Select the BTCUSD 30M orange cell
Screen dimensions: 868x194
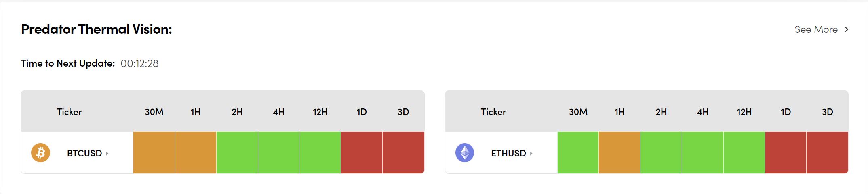(154, 153)
